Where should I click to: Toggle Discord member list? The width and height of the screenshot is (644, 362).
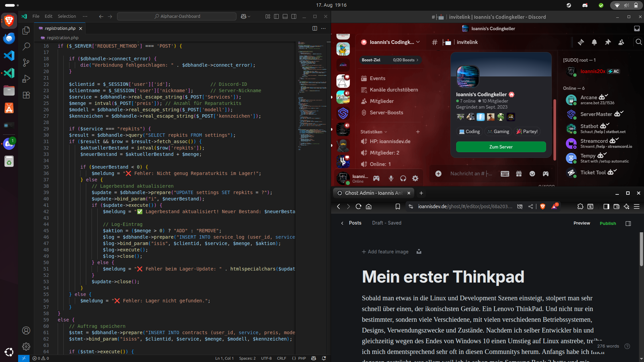(x=621, y=42)
